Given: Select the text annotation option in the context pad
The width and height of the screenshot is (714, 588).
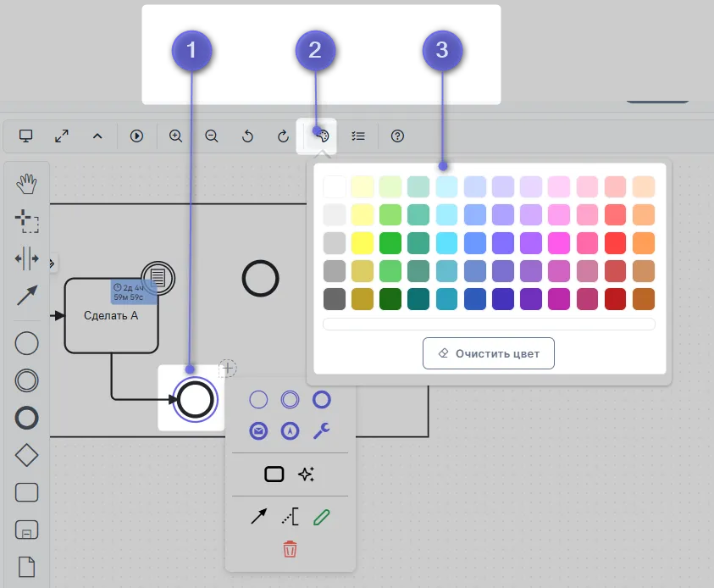Looking at the screenshot, I should 290,516.
